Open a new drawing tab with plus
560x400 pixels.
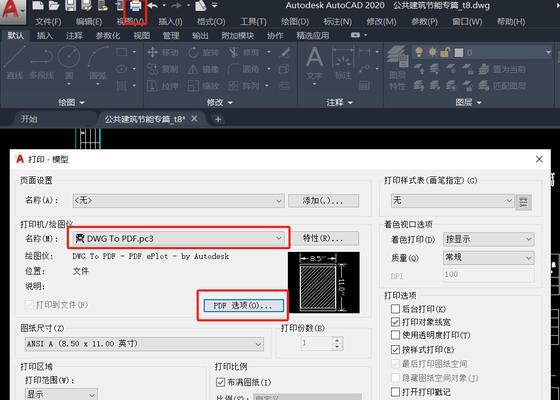tap(218, 119)
